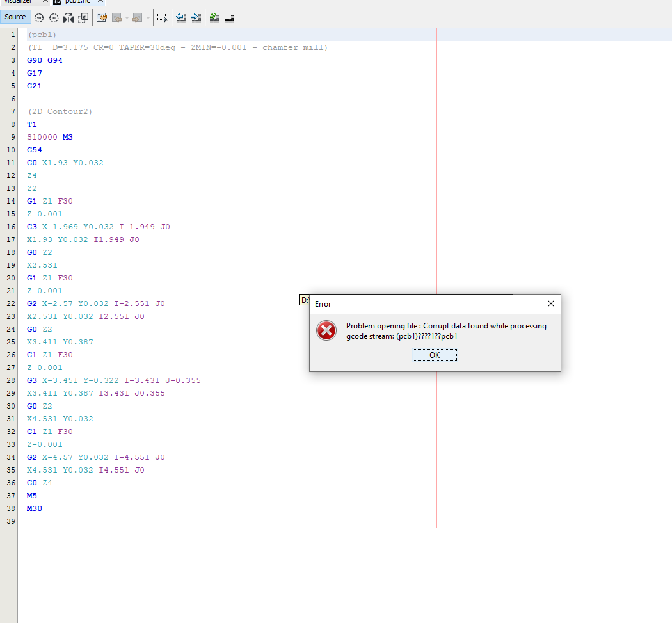Jump to last edit location

pyautogui.click(x=102, y=18)
